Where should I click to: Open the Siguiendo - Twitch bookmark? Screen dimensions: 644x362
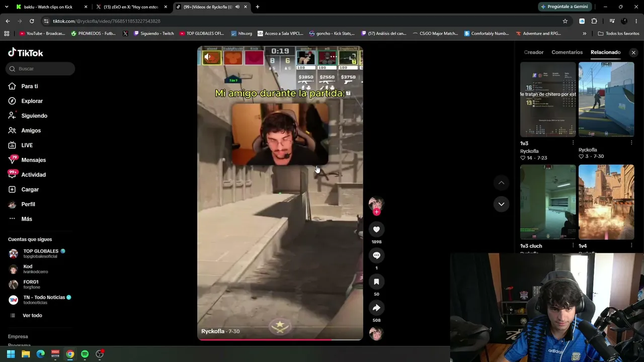click(153, 34)
